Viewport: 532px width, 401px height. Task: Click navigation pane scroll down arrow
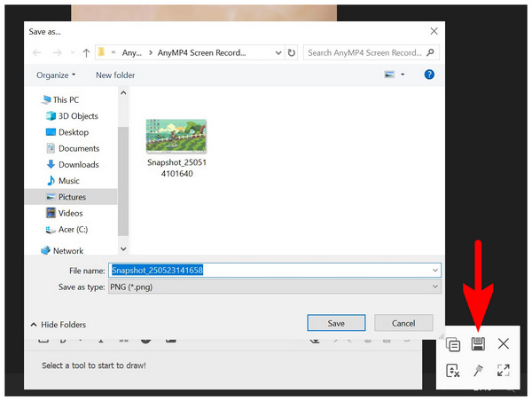click(x=123, y=249)
